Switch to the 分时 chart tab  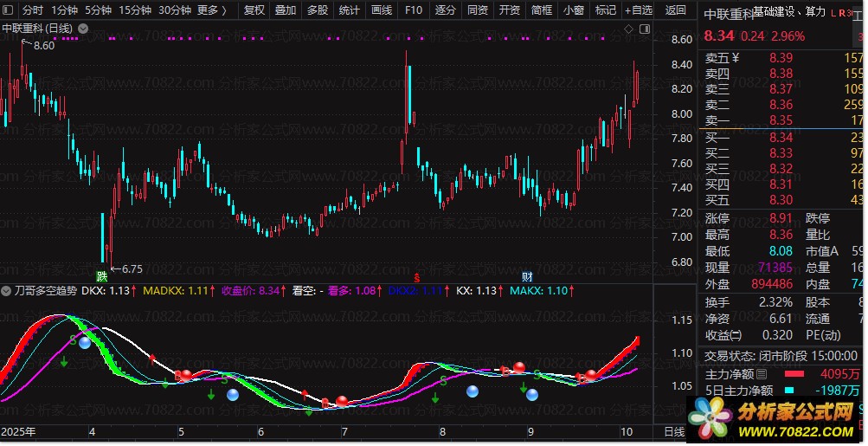[32, 10]
